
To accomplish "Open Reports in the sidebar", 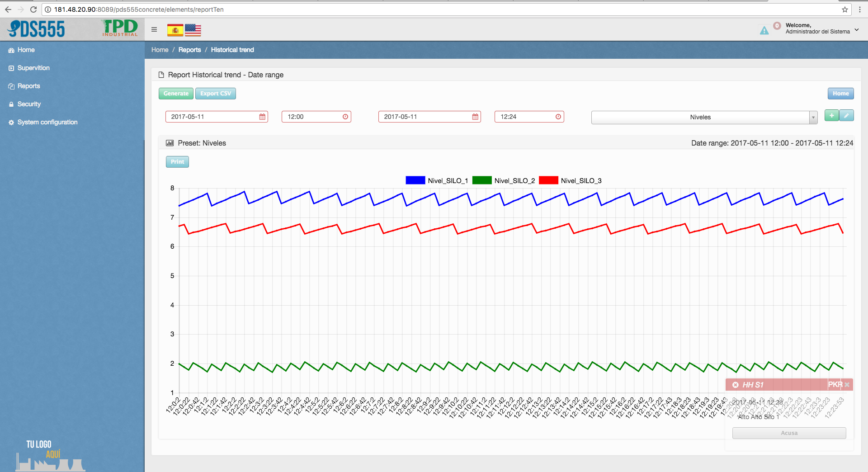I will click(x=24, y=86).
